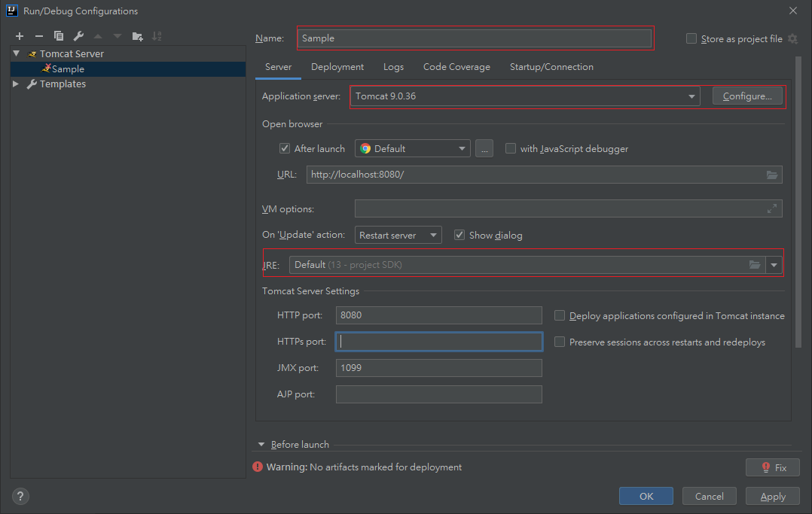Open Store as project file gear settings
The height and width of the screenshot is (514, 812).
tap(792, 39)
